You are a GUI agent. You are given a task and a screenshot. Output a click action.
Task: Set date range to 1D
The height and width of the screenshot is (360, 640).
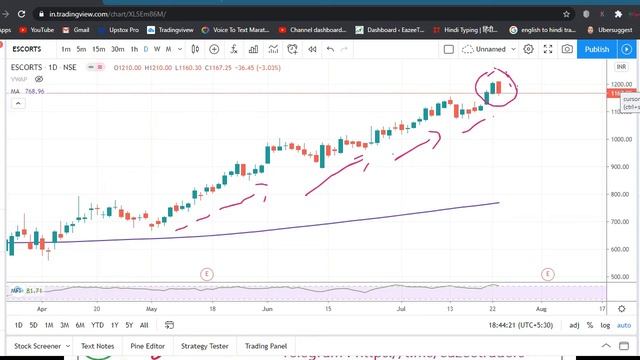point(18,325)
